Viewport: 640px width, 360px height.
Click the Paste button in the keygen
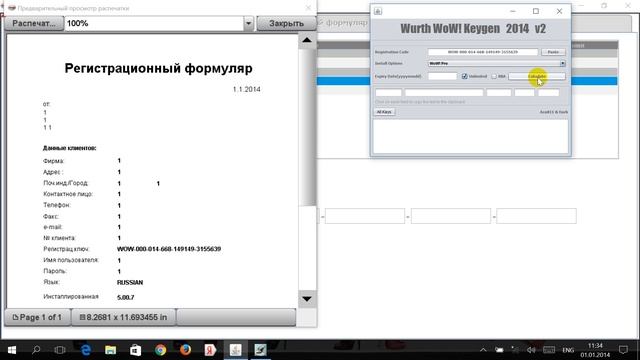pos(553,52)
